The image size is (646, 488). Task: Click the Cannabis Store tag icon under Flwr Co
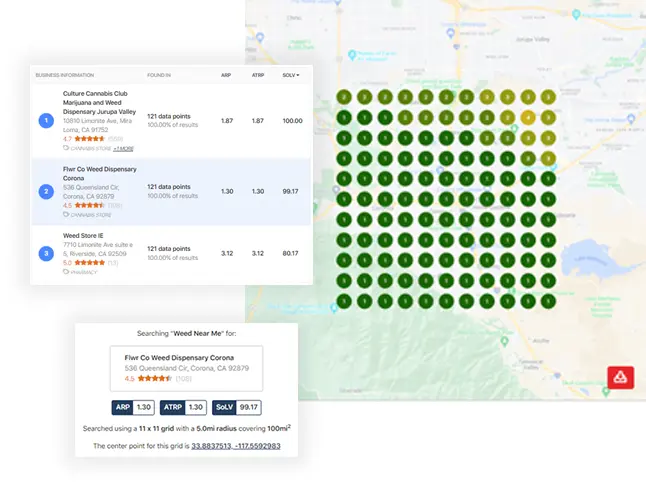(x=66, y=214)
